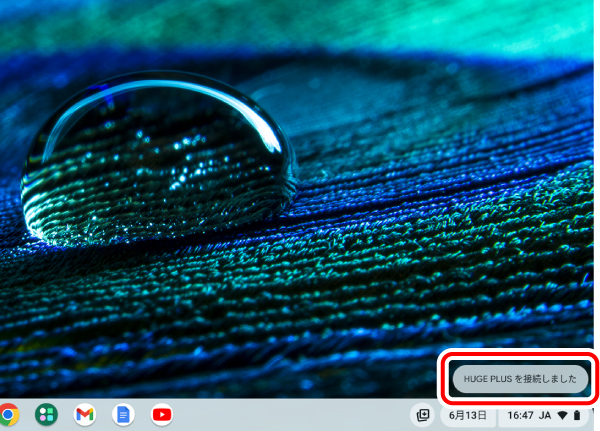Click the 16:47 clock in status tray
Screen dimensions: 600x431
[520, 414]
